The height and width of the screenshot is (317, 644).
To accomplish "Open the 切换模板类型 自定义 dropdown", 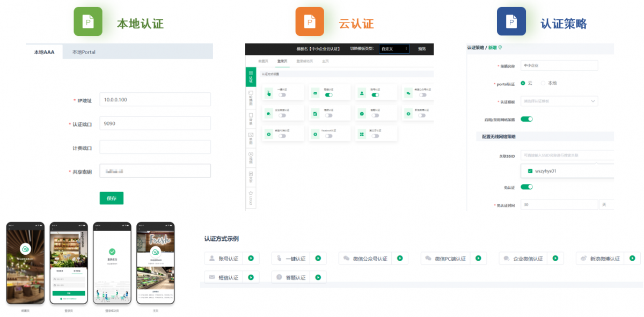I will point(394,49).
